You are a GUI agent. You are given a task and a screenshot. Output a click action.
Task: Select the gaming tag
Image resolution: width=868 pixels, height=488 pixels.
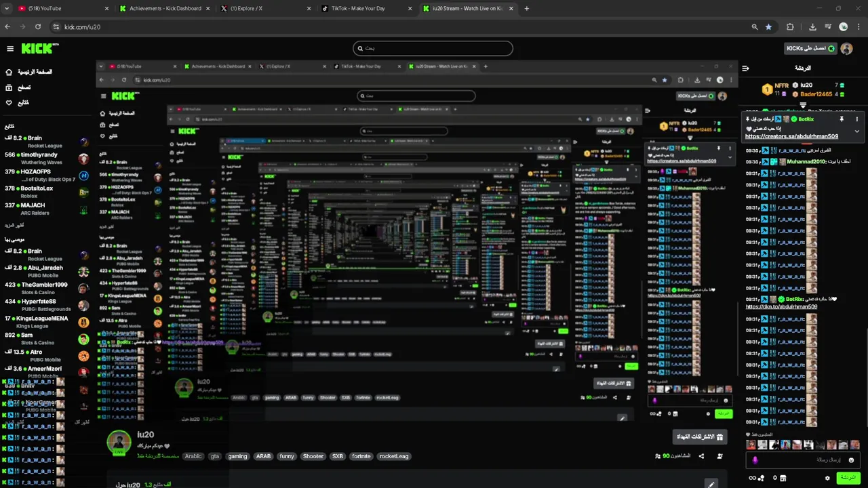[237, 456]
